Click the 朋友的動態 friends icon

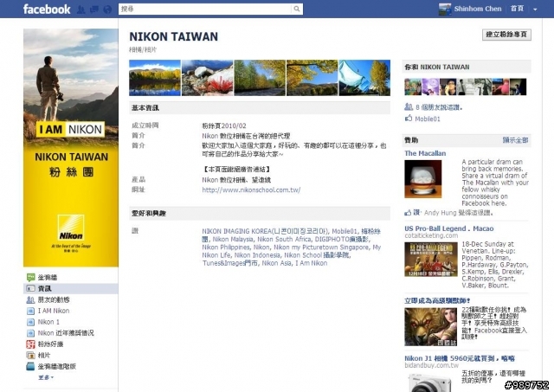(x=31, y=299)
